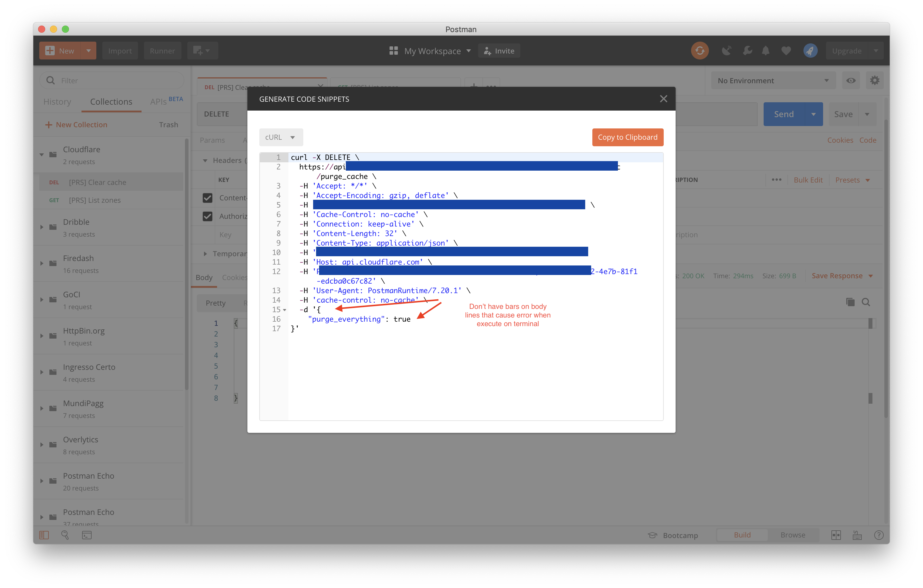Screen dimensions: 923x588
Task: Open notifications via the bell icon
Action: click(765, 50)
